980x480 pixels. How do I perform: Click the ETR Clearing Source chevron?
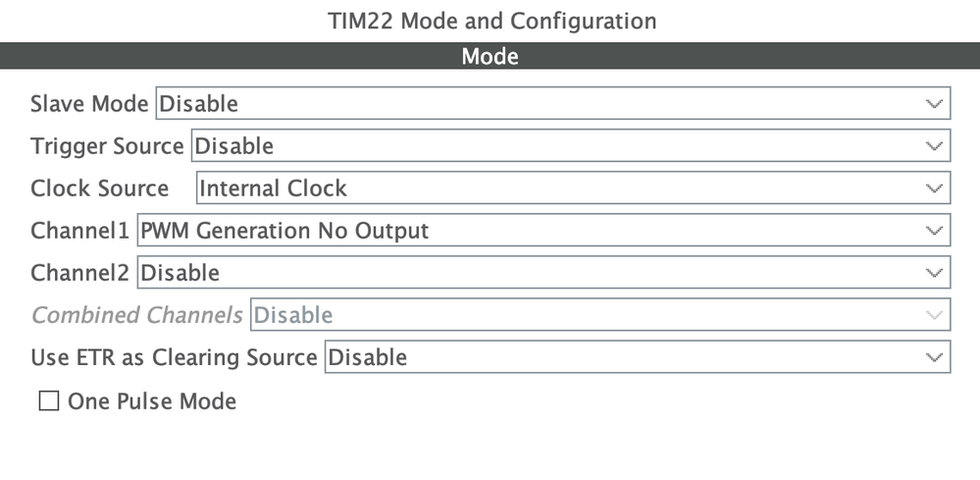click(x=935, y=357)
